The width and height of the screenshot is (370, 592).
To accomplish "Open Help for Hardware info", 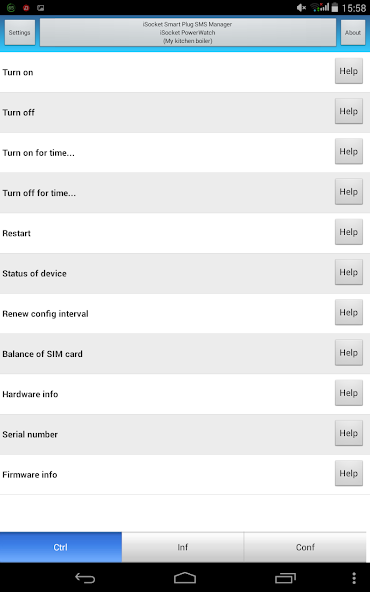I will (348, 393).
